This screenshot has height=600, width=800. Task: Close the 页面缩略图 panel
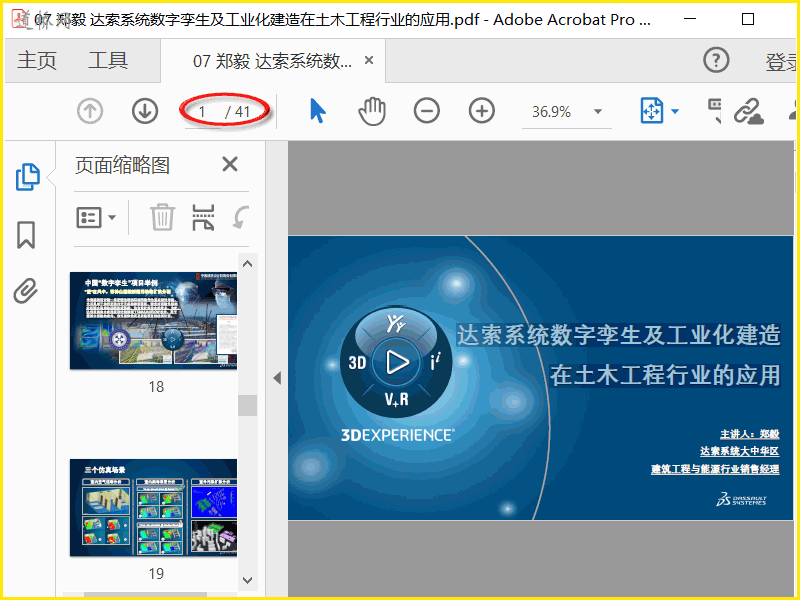(230, 164)
